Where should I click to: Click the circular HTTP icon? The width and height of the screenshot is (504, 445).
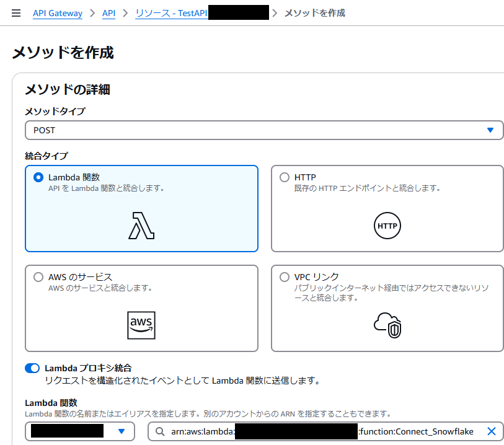[x=387, y=226]
